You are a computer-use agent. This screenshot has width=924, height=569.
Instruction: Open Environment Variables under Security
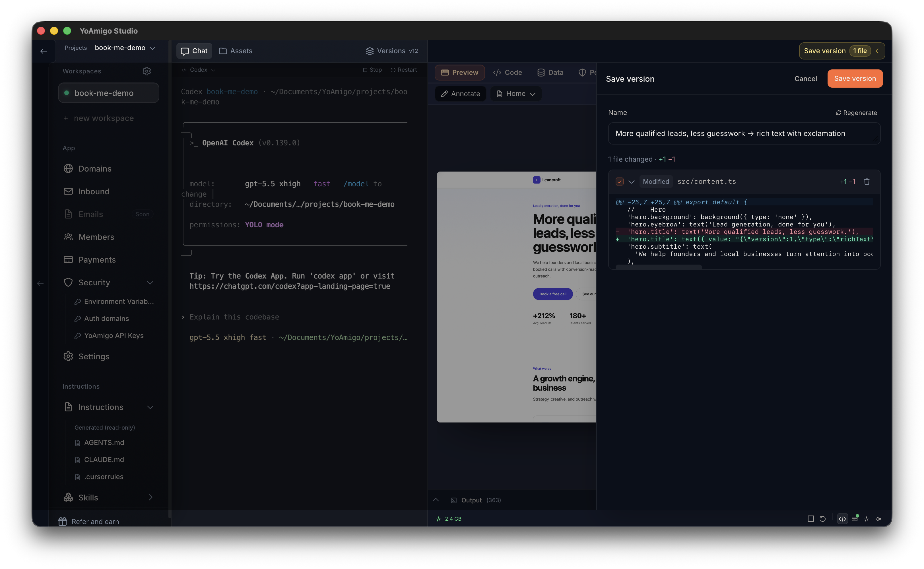pos(114,302)
